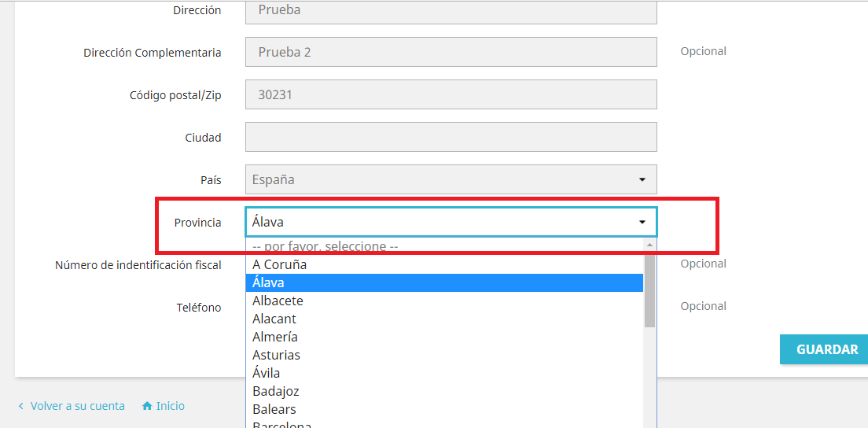Screen dimensions: 868x428
Task: Click the back chevron before Volver a su cuenta
Action: click(20, 407)
